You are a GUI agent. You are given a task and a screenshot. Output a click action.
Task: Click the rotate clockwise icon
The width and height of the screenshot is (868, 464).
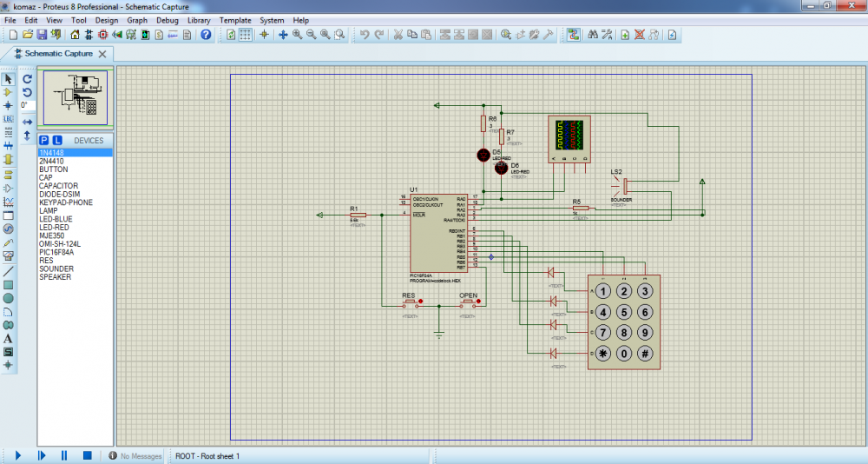click(x=27, y=78)
